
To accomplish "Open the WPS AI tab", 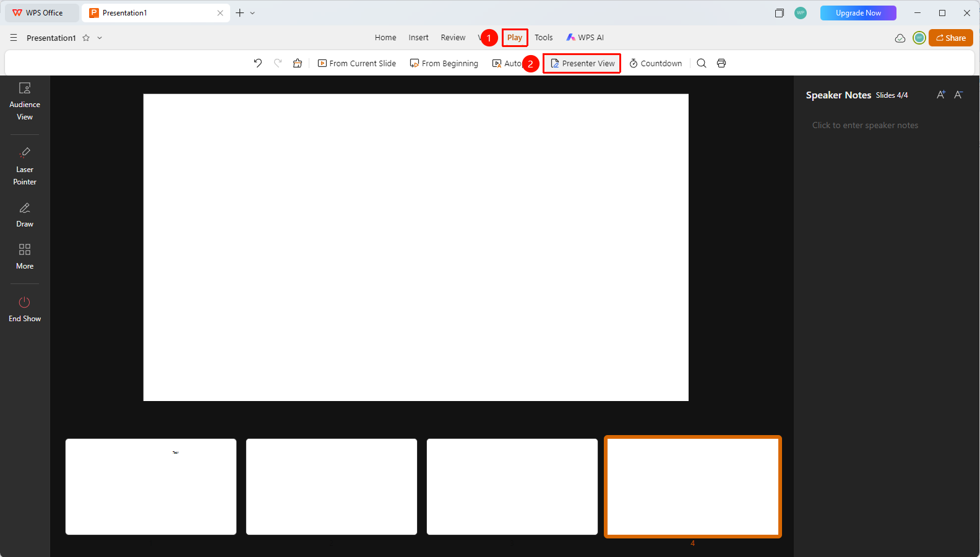I will tap(585, 38).
